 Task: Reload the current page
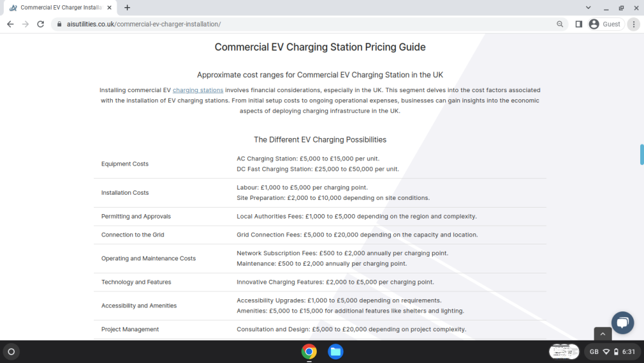point(40,25)
